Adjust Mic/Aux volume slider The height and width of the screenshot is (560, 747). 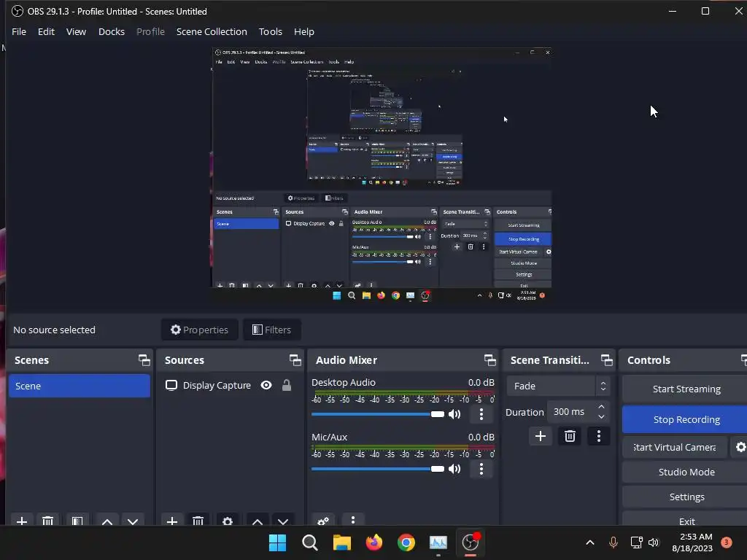(377, 469)
